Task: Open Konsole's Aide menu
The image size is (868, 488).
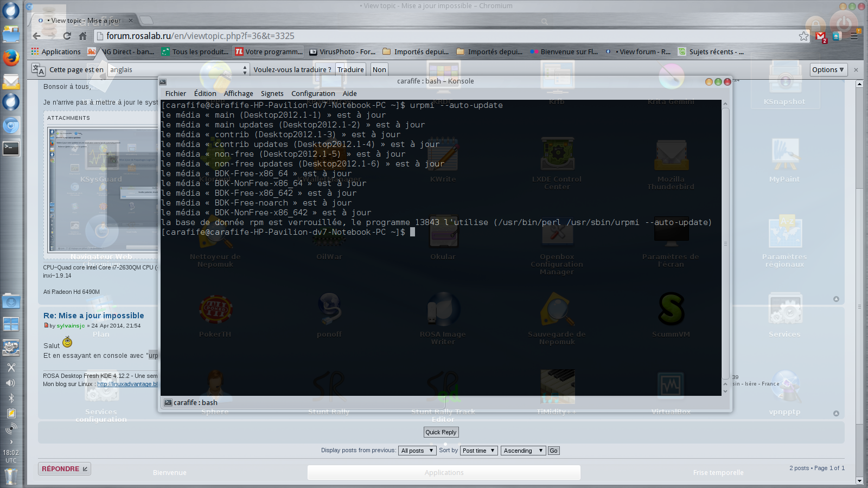Action: [x=350, y=93]
